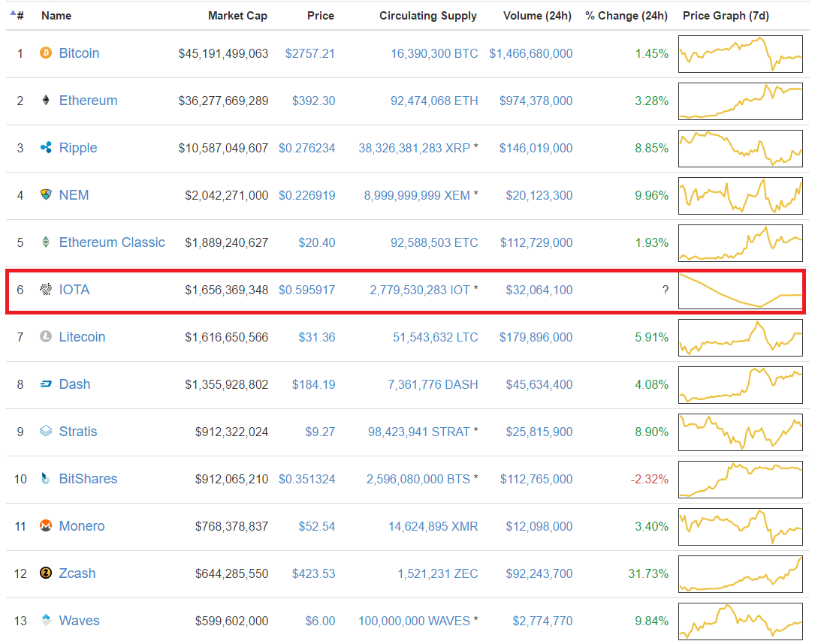Click the Zcash logo icon
Viewport: 827px width, 644px height.
46,573
